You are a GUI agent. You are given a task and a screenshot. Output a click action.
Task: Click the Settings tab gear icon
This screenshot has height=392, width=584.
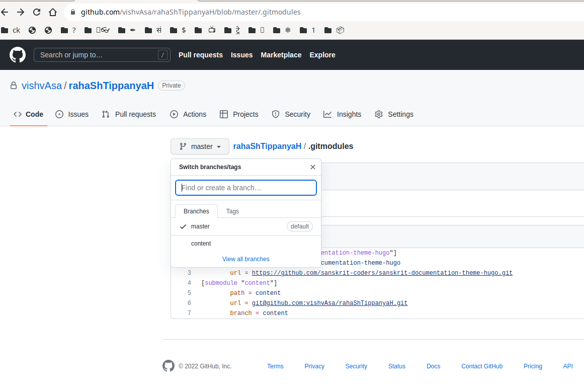click(379, 114)
